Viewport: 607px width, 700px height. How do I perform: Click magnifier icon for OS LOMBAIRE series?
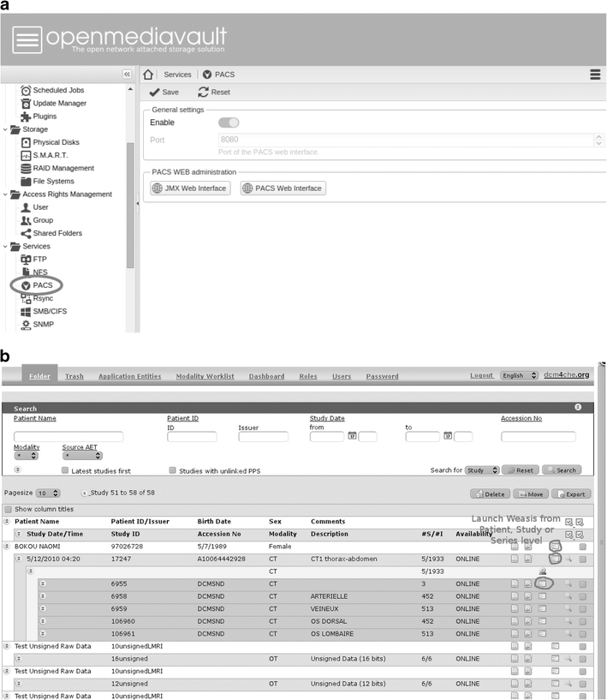pyautogui.click(x=568, y=633)
